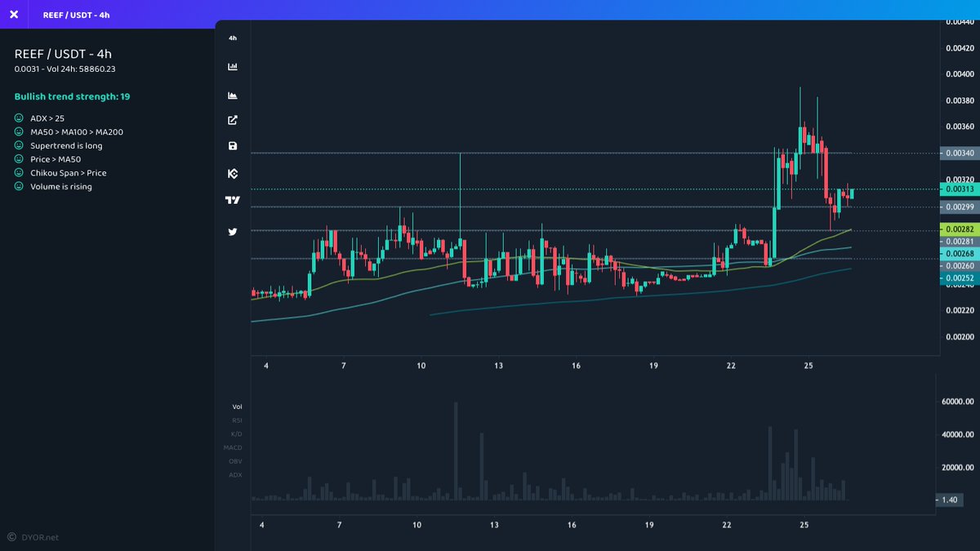
Task: Select the ADX indicator tab
Action: click(236, 474)
